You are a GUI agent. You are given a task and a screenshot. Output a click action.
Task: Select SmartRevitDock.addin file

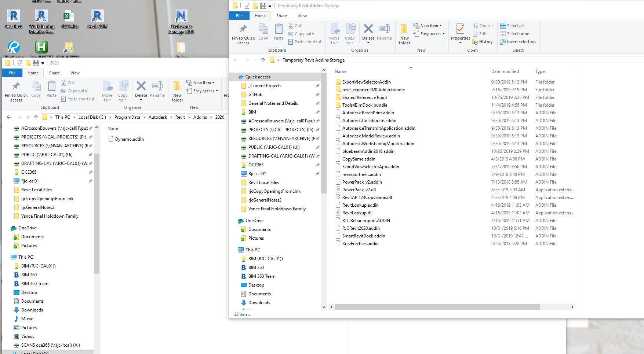[360, 236]
